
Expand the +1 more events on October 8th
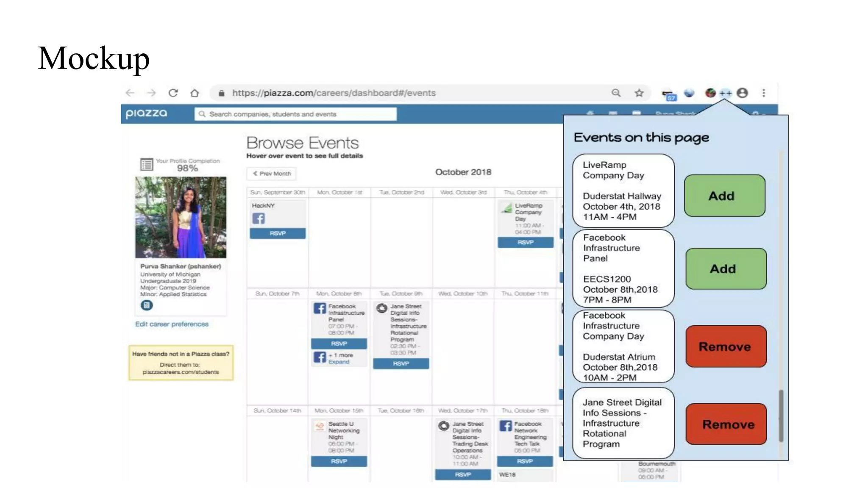tap(339, 362)
